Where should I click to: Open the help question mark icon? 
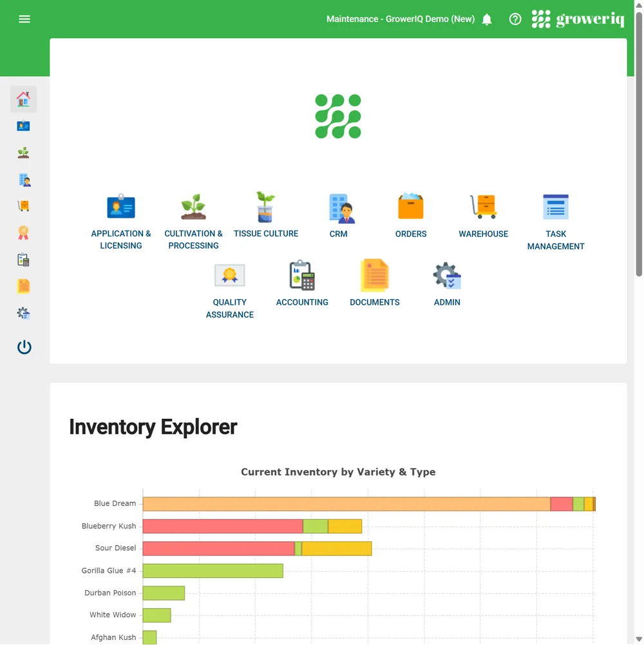[515, 19]
